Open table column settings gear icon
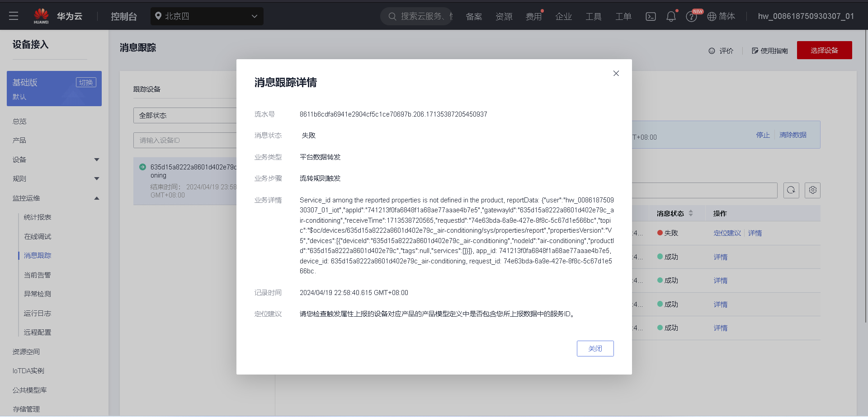This screenshot has width=868, height=417. [812, 190]
